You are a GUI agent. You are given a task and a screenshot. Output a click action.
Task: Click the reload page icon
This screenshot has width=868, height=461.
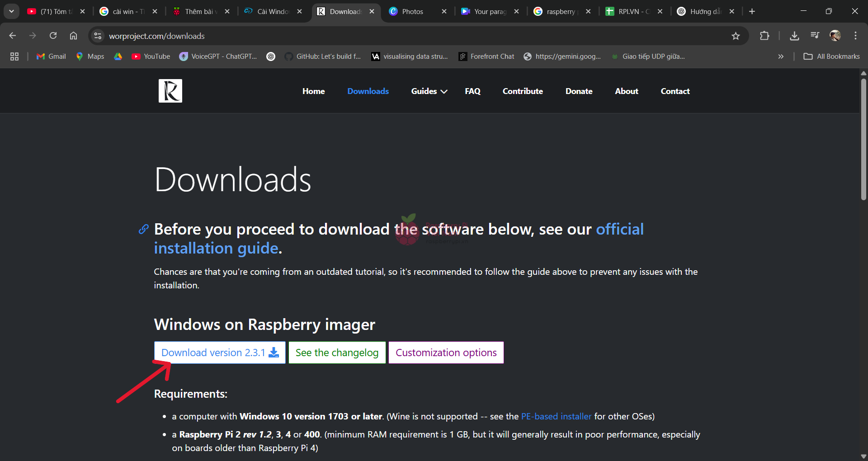[53, 36]
